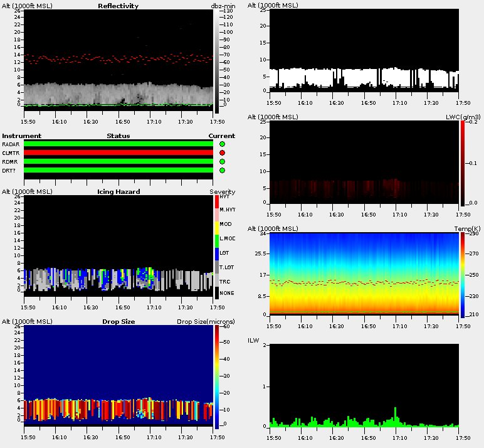
Task: Click the red CLMTR status bar
Action: tap(118, 153)
